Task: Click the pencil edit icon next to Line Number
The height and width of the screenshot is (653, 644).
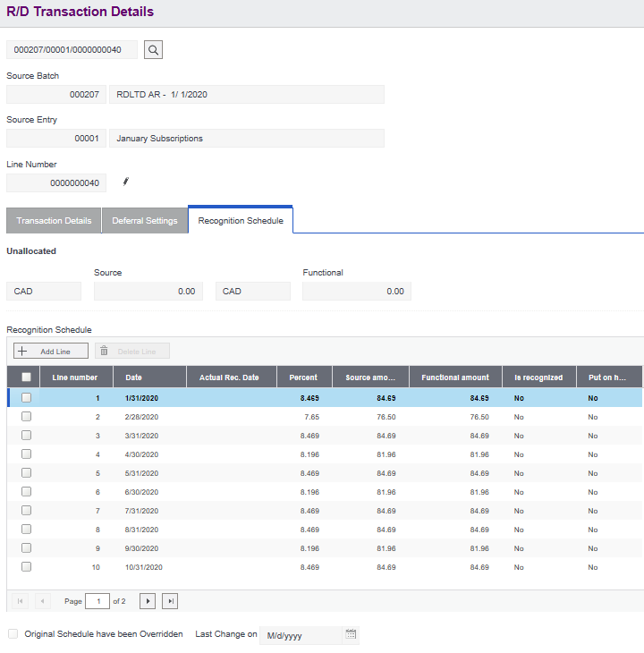Action: coord(126,182)
